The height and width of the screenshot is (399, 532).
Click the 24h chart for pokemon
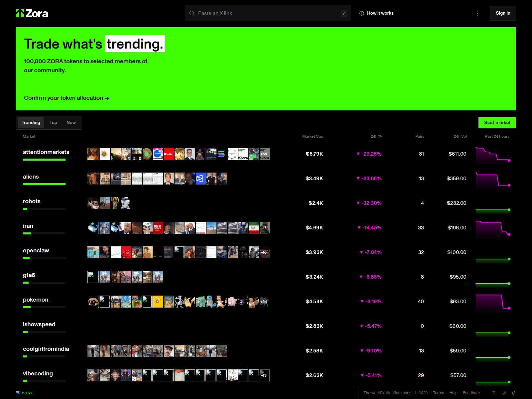(493, 303)
